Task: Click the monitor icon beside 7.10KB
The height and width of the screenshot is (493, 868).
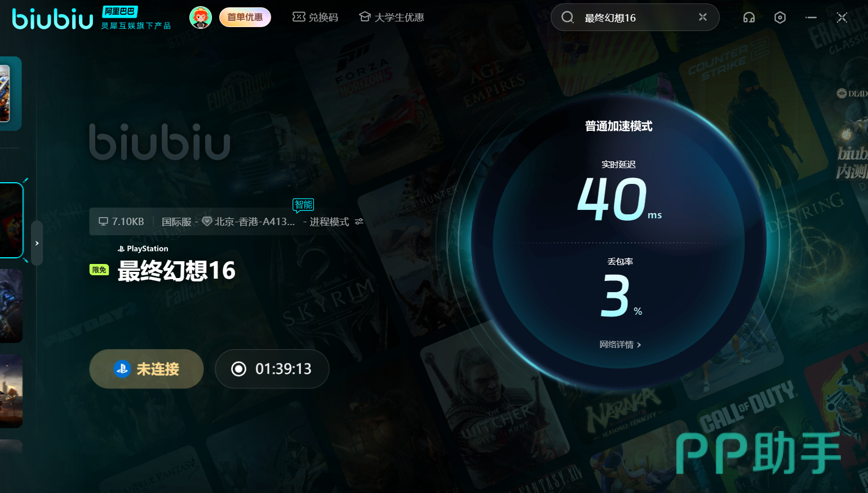Action: click(103, 221)
